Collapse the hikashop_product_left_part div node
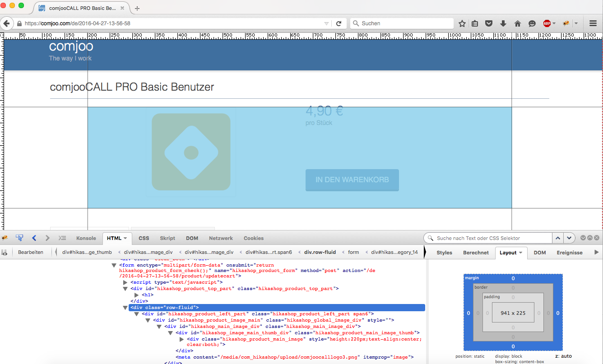 [137, 314]
